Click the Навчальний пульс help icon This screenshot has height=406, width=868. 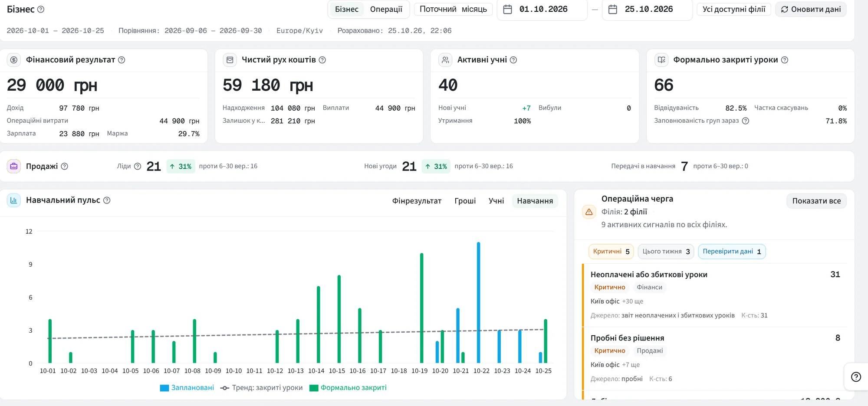tap(107, 200)
